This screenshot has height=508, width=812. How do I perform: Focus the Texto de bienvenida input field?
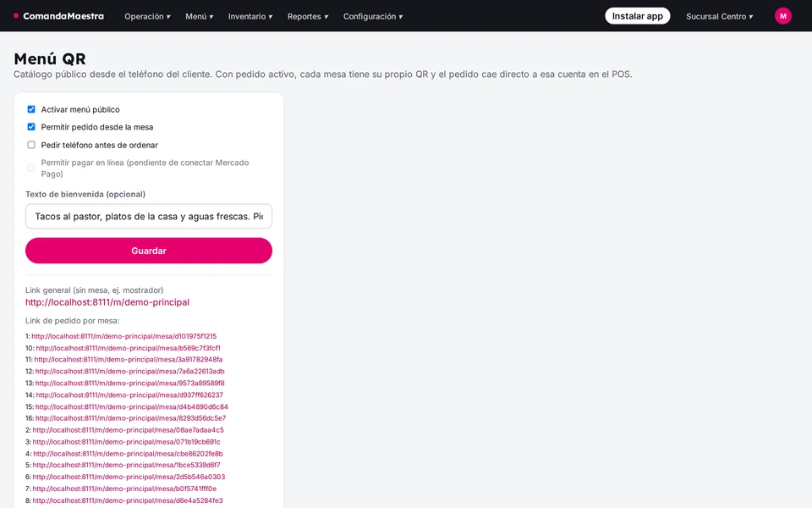tap(149, 216)
